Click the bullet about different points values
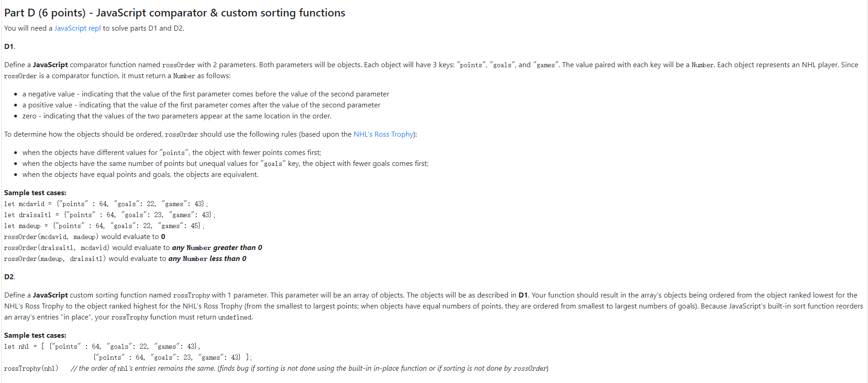868x383 pixels. click(x=172, y=153)
